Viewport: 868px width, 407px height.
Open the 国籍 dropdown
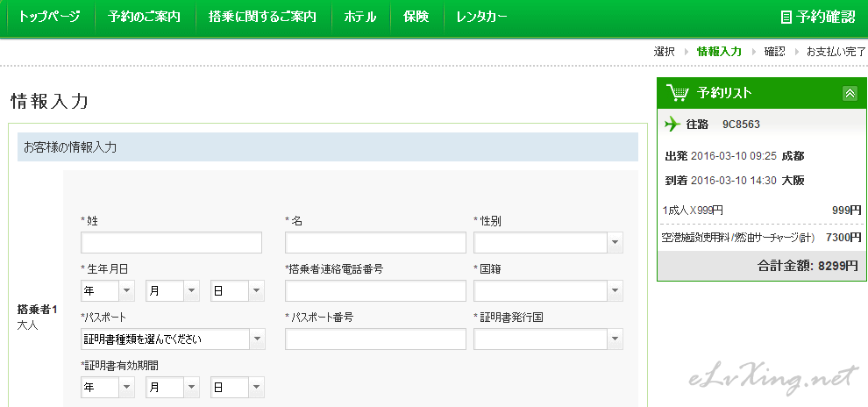click(548, 291)
